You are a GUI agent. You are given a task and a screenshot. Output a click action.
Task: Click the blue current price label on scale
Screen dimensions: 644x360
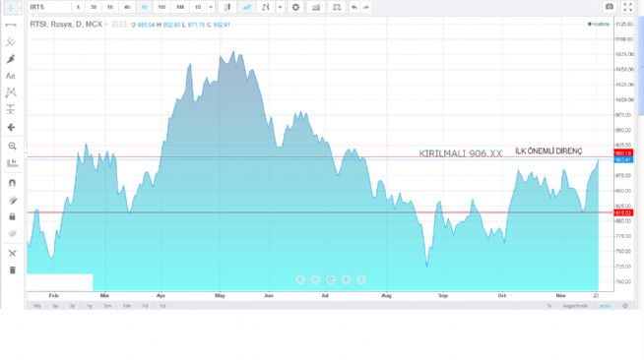click(x=623, y=160)
